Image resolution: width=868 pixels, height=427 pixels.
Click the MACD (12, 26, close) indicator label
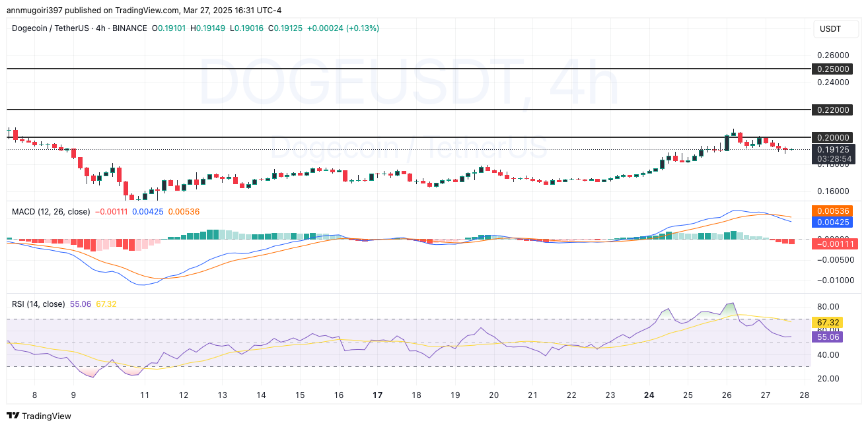coord(51,211)
